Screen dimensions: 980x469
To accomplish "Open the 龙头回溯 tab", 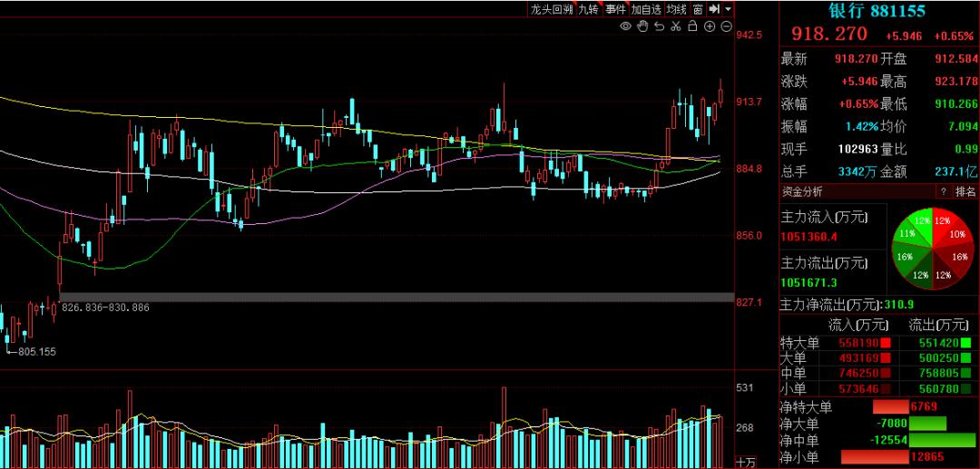I will click(x=552, y=9).
